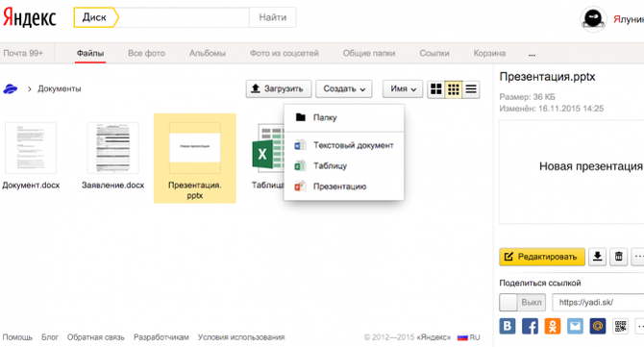Share link by email envelope icon
The width and height of the screenshot is (644, 347).
point(575,327)
